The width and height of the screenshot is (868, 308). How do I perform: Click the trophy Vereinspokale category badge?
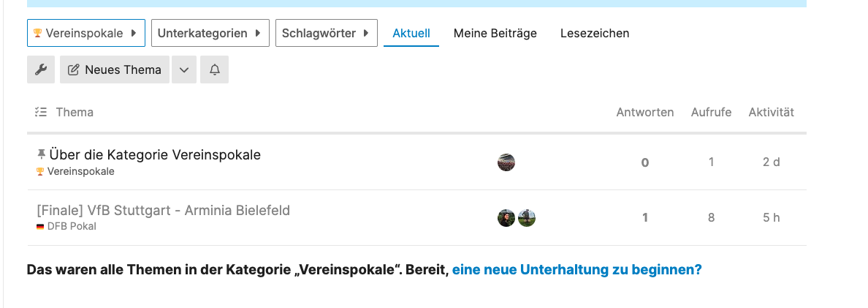click(x=75, y=172)
